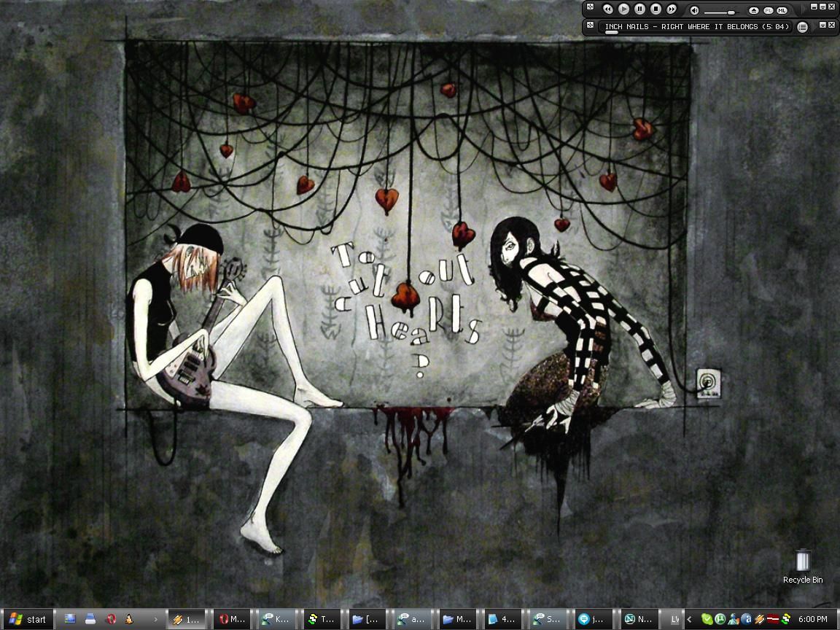
Task: Open the round playlist list button
Action: click(x=802, y=27)
